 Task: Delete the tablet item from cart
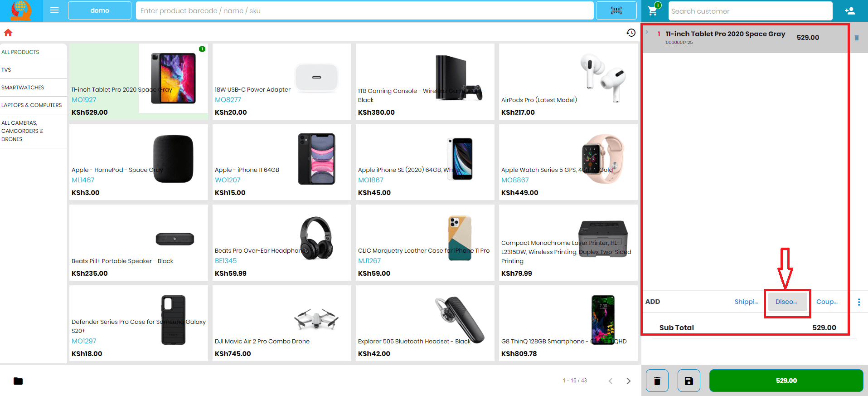857,38
